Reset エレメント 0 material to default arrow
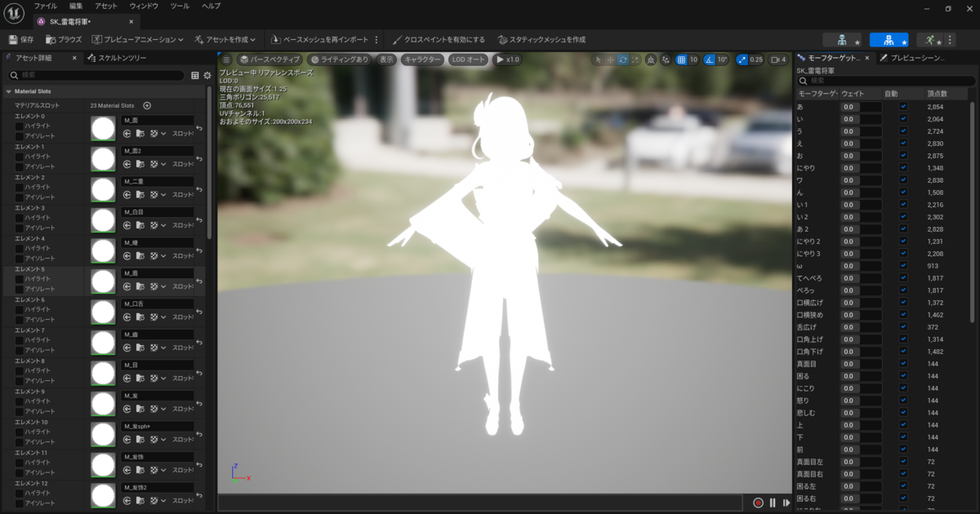The height and width of the screenshot is (514, 980). [199, 127]
